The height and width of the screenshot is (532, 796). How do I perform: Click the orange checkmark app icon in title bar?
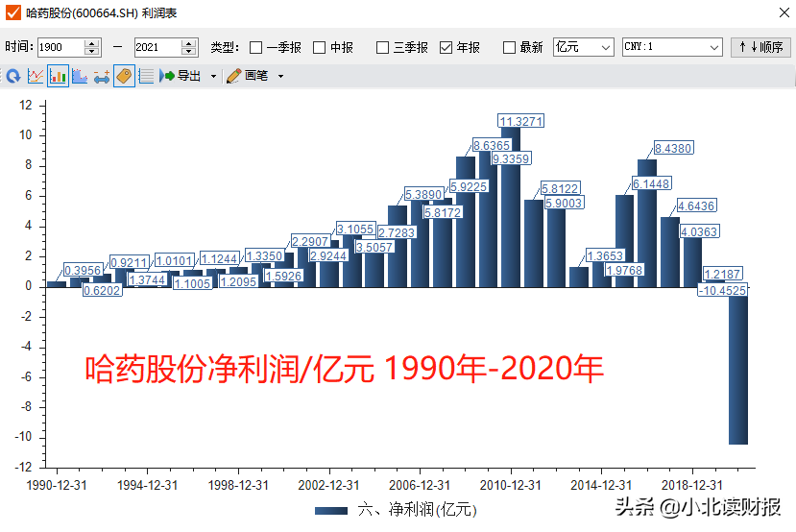[x=13, y=12]
